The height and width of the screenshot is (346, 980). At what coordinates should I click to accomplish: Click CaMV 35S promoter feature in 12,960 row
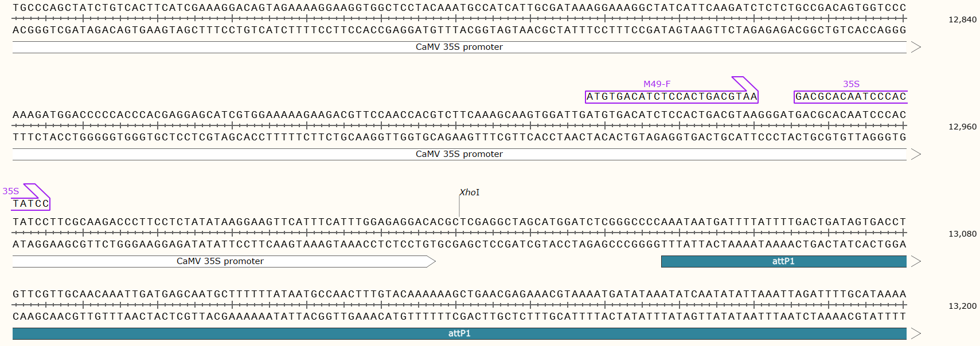click(459, 154)
